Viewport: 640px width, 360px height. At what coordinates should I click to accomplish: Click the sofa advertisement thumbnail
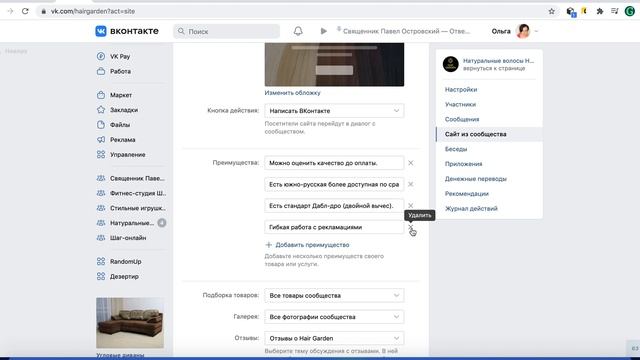(130, 323)
